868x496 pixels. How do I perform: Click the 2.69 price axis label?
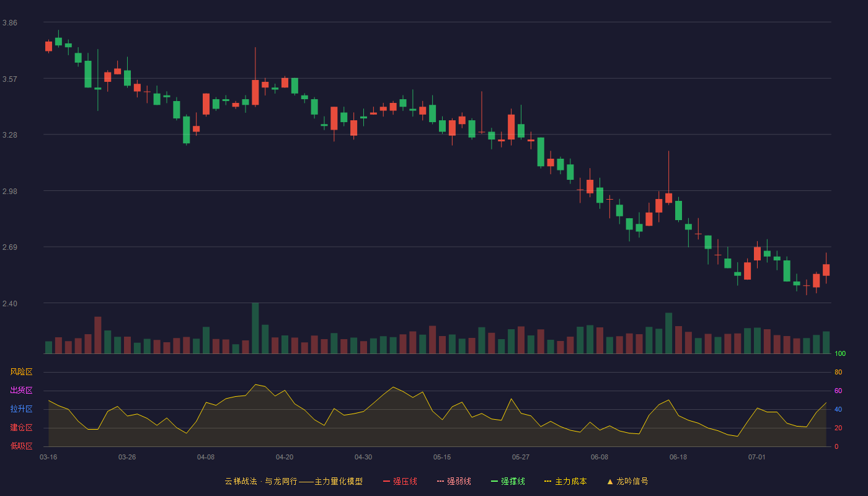[10, 247]
